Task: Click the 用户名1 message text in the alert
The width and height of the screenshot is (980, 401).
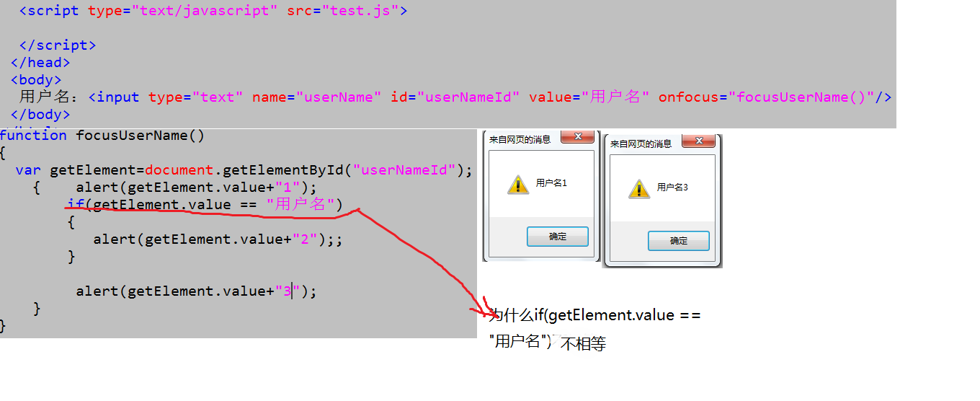Action: click(551, 183)
